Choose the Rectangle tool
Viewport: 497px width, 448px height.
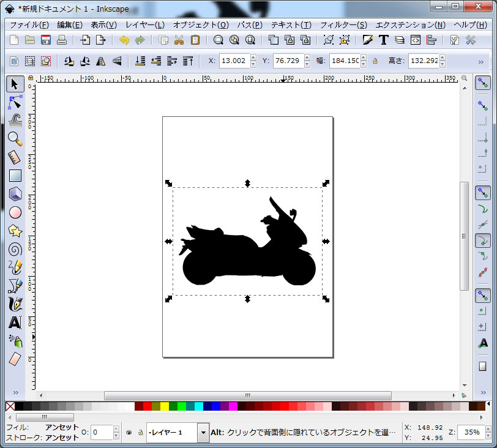click(x=15, y=176)
